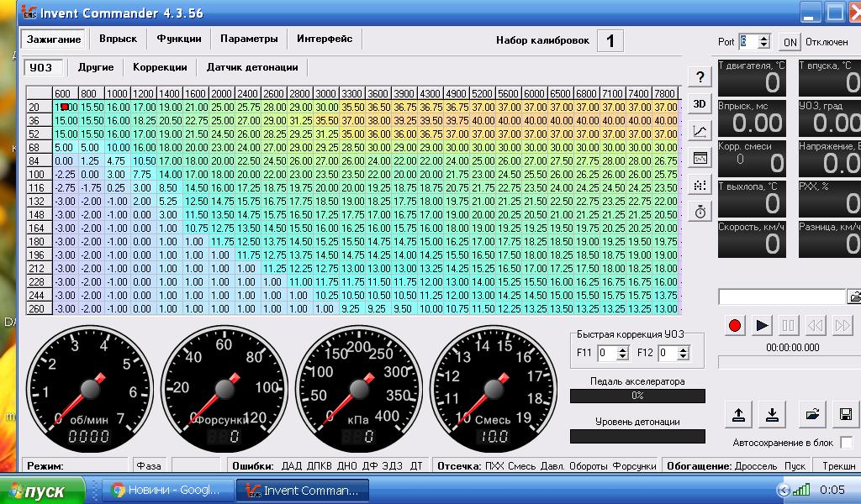
Task: Click the log playback progress bar
Action: tap(789, 362)
